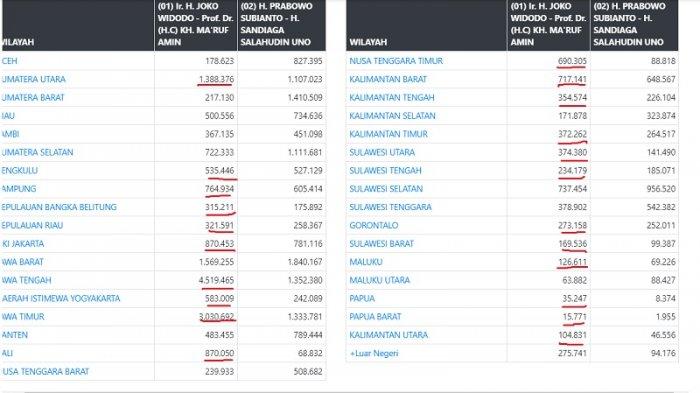Select the KALIMANTAN UTARA link
The image size is (700, 393).
click(388, 335)
